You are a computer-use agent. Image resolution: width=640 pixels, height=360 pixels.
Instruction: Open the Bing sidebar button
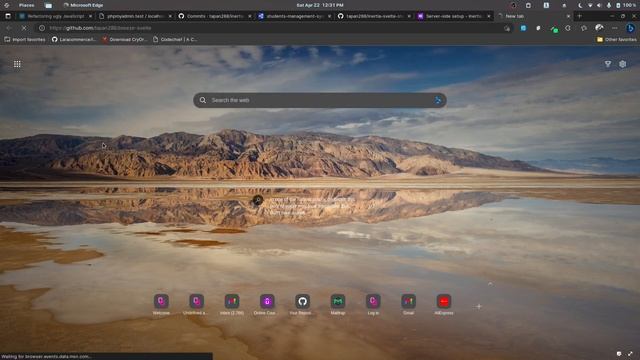[x=630, y=28]
